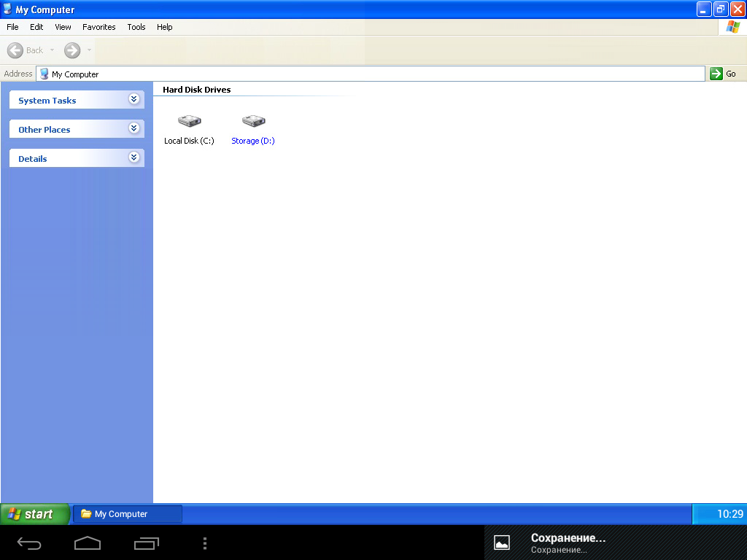Select My Computer taskbar button

(x=128, y=514)
